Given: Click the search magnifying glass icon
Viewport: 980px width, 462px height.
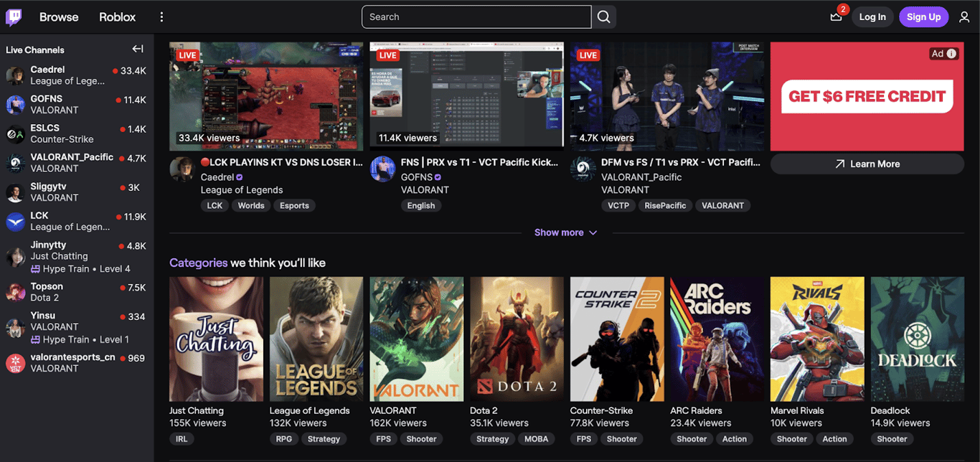Looking at the screenshot, I should (x=603, y=16).
